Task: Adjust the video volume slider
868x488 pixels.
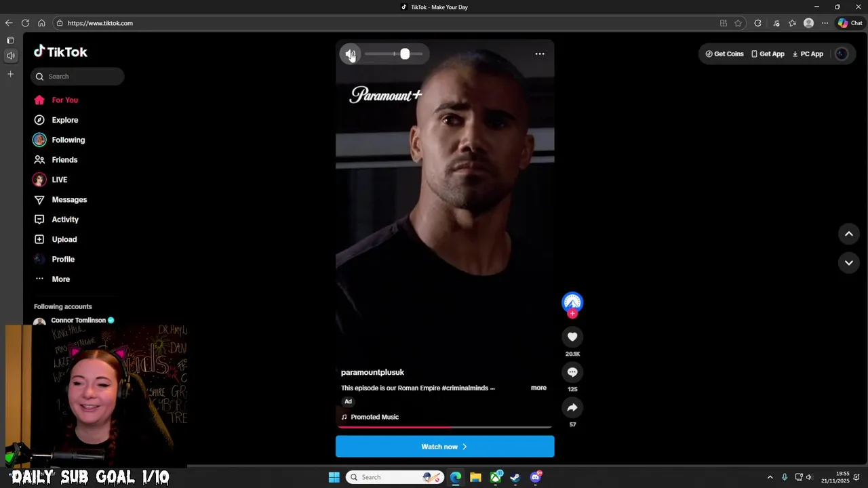Action: click(x=393, y=54)
